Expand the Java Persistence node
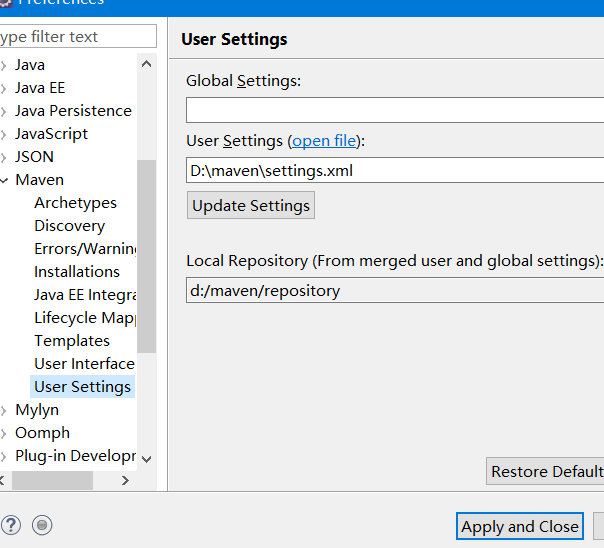 pos(4,111)
